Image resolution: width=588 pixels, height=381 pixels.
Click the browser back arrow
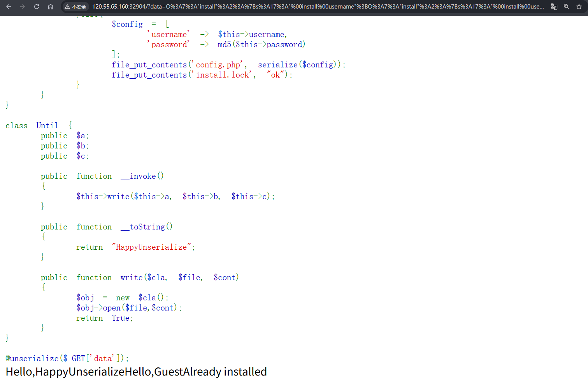[x=9, y=7]
